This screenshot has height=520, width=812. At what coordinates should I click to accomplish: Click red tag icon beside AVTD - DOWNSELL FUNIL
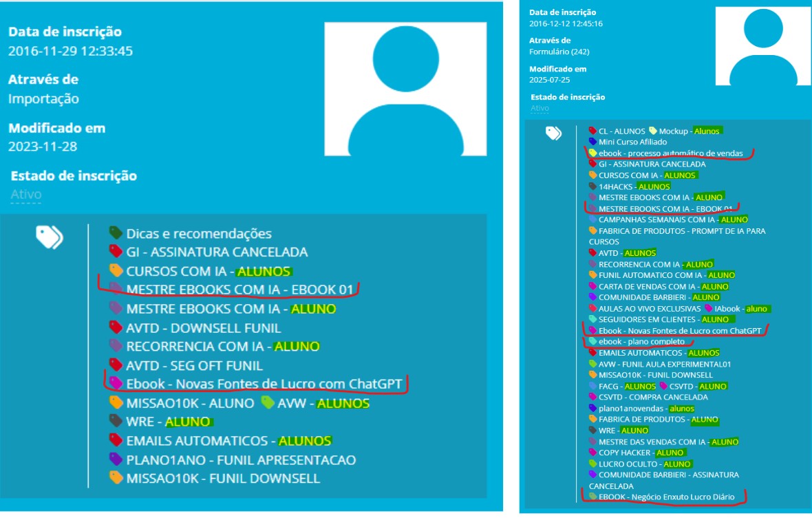[116, 327]
